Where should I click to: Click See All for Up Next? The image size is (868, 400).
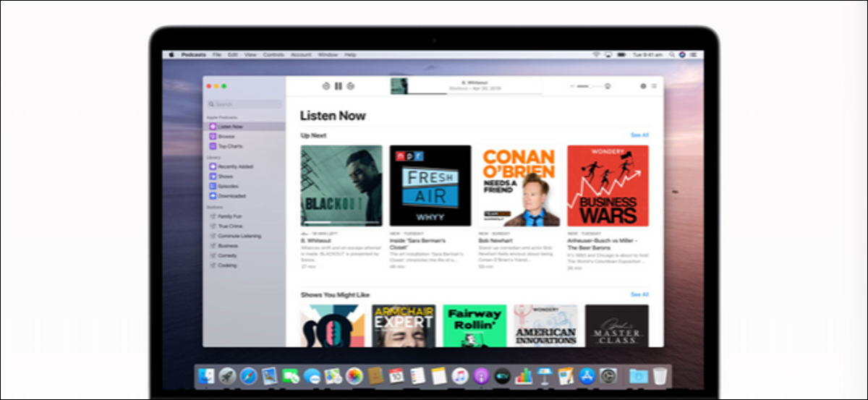[639, 135]
